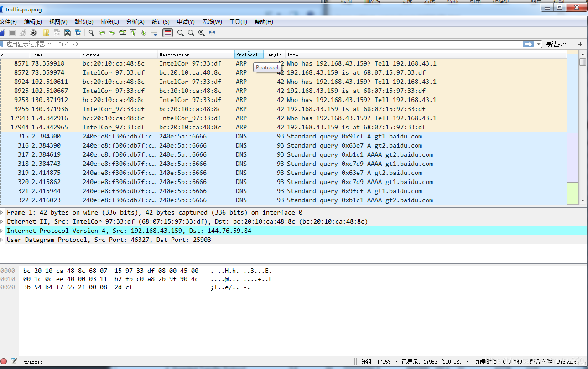Sort by the Destination column header
Viewport: 588px width, 369px height.
click(x=197, y=55)
